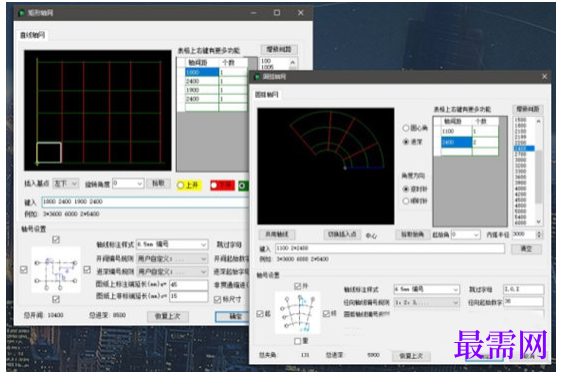Pick 3000 in the arc spacing list
566x376 pixels.
pos(521,160)
